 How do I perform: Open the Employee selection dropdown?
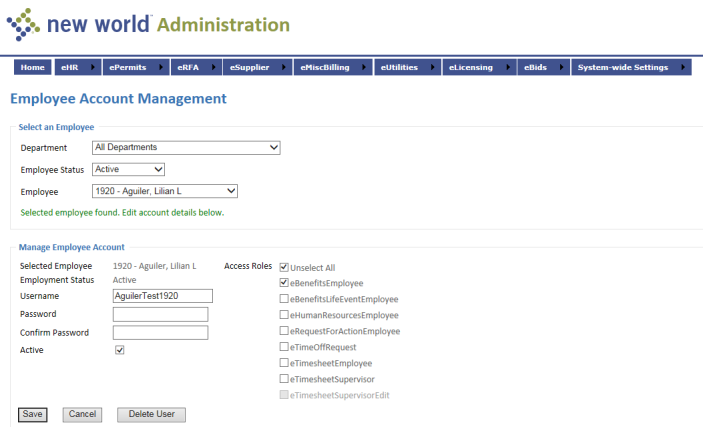pos(165,191)
